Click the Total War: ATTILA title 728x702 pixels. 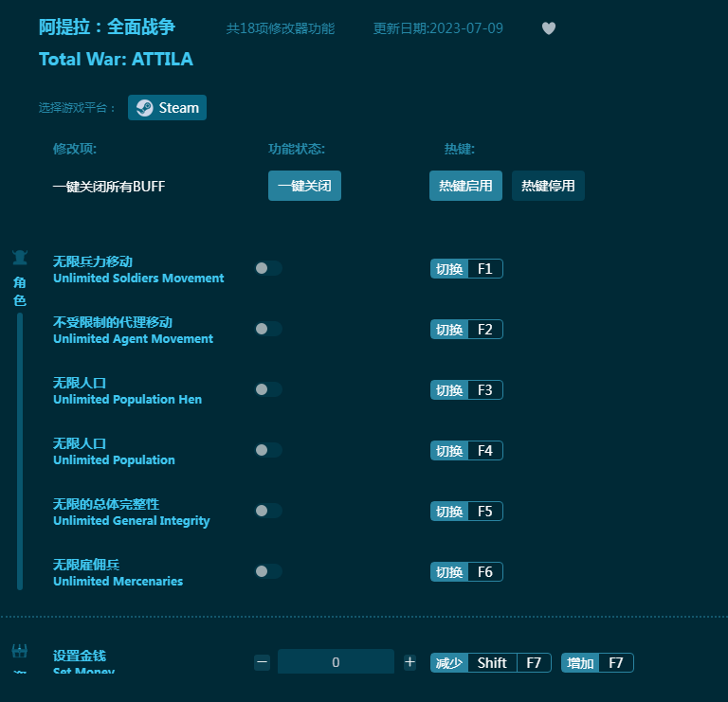(116, 60)
